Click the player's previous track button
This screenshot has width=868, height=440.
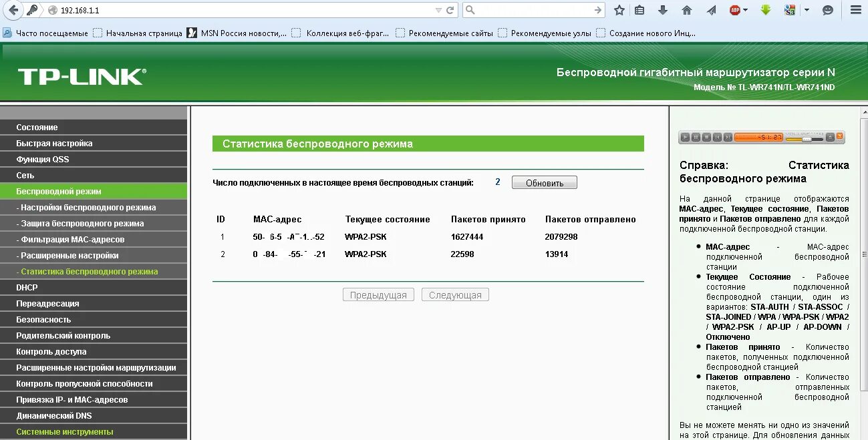click(x=717, y=137)
